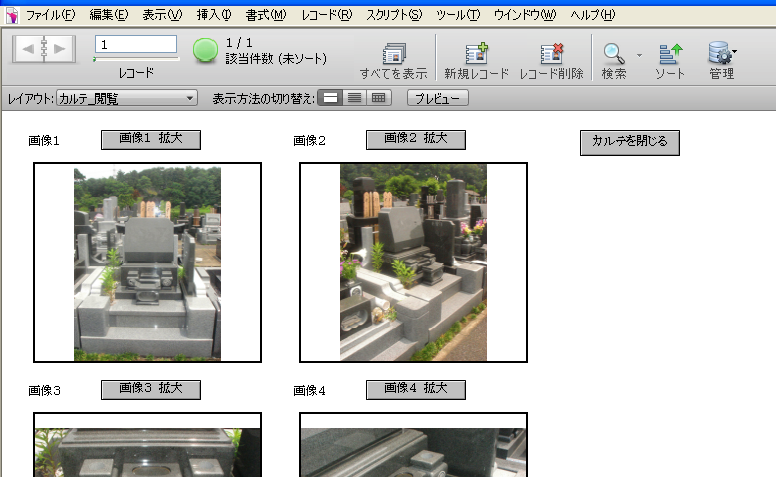Screen dimensions: 776x477
Task: Open the 管理 (Manage) database icon
Action: (x=719, y=54)
